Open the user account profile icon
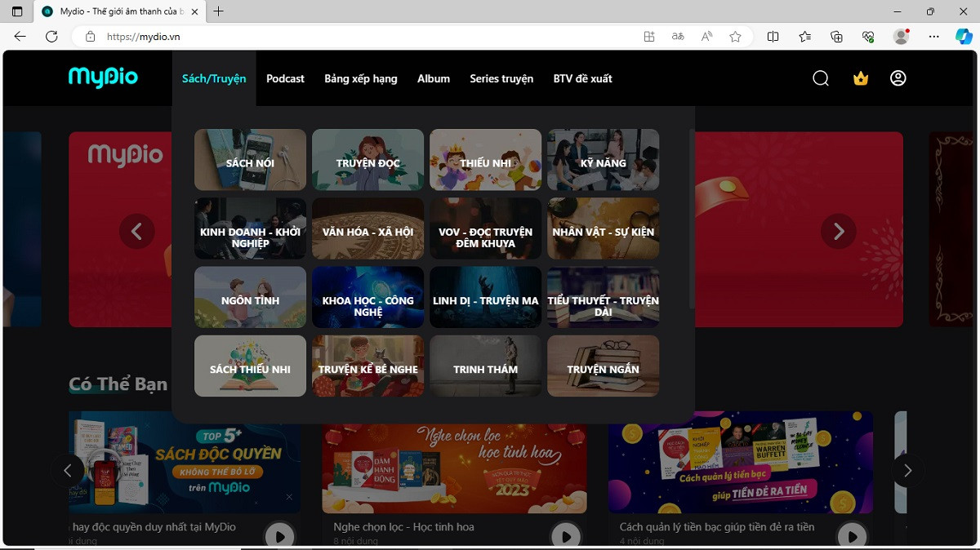This screenshot has width=980, height=550. (x=898, y=78)
